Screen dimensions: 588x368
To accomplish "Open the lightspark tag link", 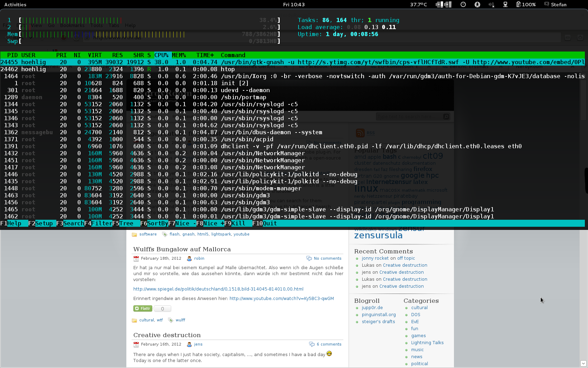I will point(221,234).
